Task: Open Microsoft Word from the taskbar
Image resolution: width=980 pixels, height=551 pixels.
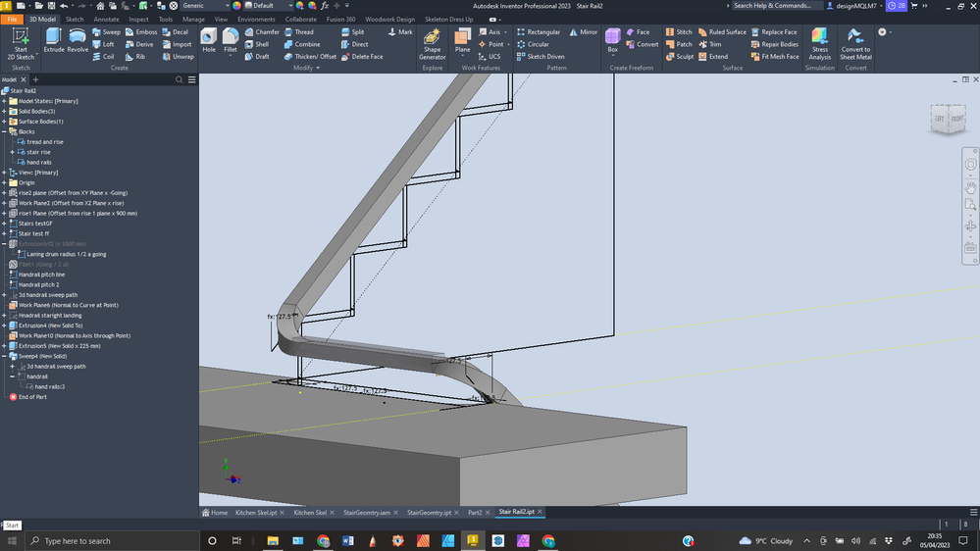Action: coord(348,541)
